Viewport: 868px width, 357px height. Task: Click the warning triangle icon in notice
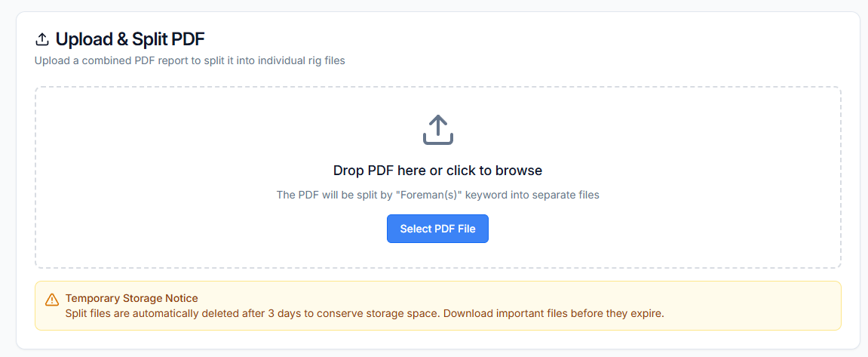(52, 300)
